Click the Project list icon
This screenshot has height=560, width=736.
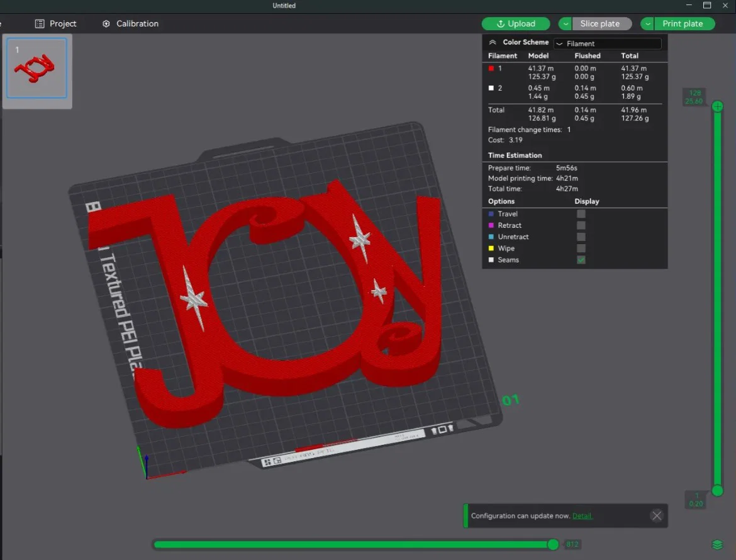click(x=40, y=23)
